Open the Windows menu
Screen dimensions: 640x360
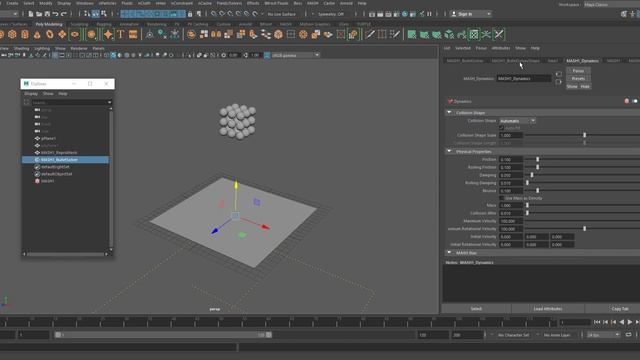tap(85, 3)
